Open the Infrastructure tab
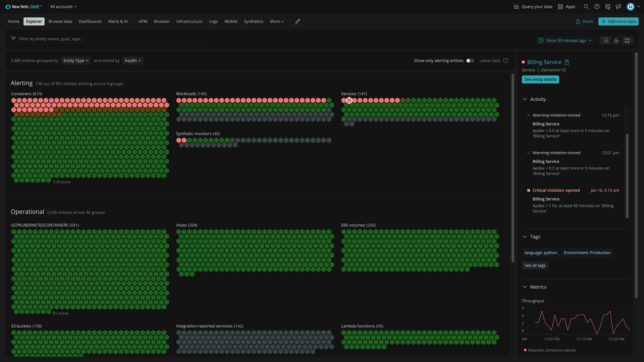644x362 pixels. [189, 21]
